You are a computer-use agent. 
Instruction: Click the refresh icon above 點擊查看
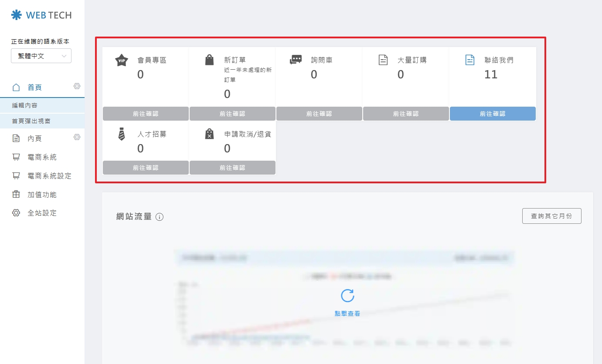tap(347, 296)
